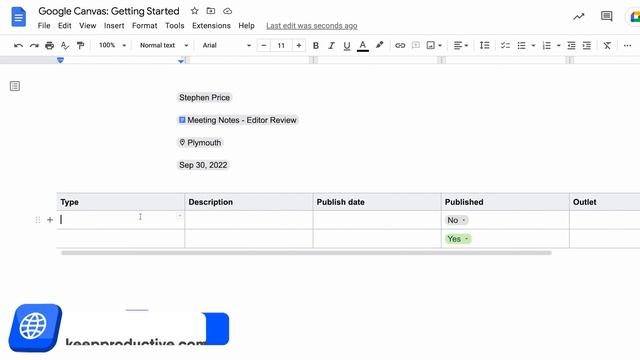640x360 pixels.
Task: Insert a bulleted list
Action: pyautogui.click(x=521, y=45)
